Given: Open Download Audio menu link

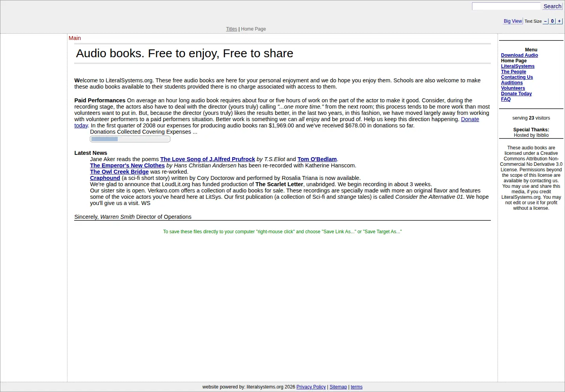Looking at the screenshot, I should (x=519, y=55).
